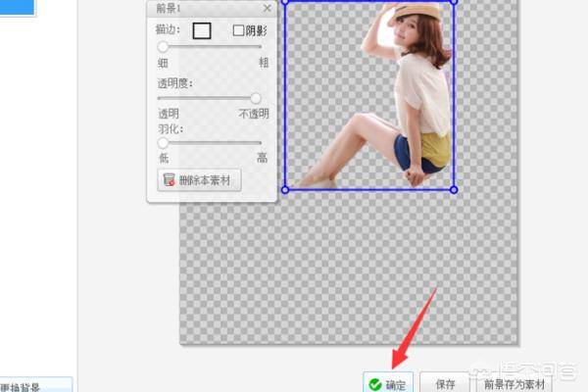588x392 pixels.
Task: Click the bottom-right selection corner handle
Action: (x=453, y=190)
